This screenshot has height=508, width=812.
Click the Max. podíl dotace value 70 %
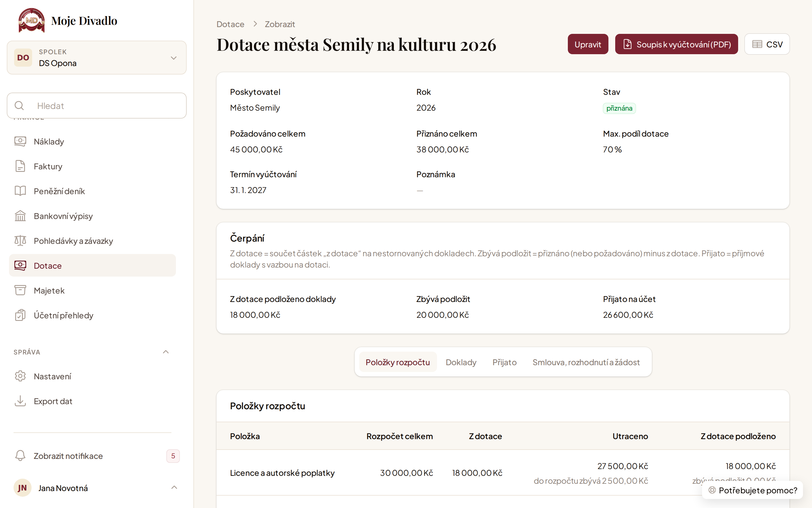612,150
